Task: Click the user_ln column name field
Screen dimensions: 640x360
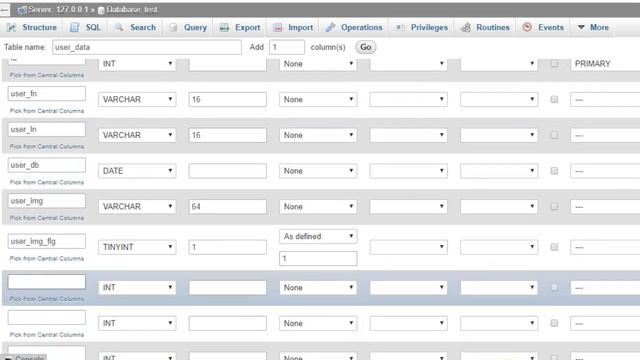Action: pyautogui.click(x=47, y=129)
